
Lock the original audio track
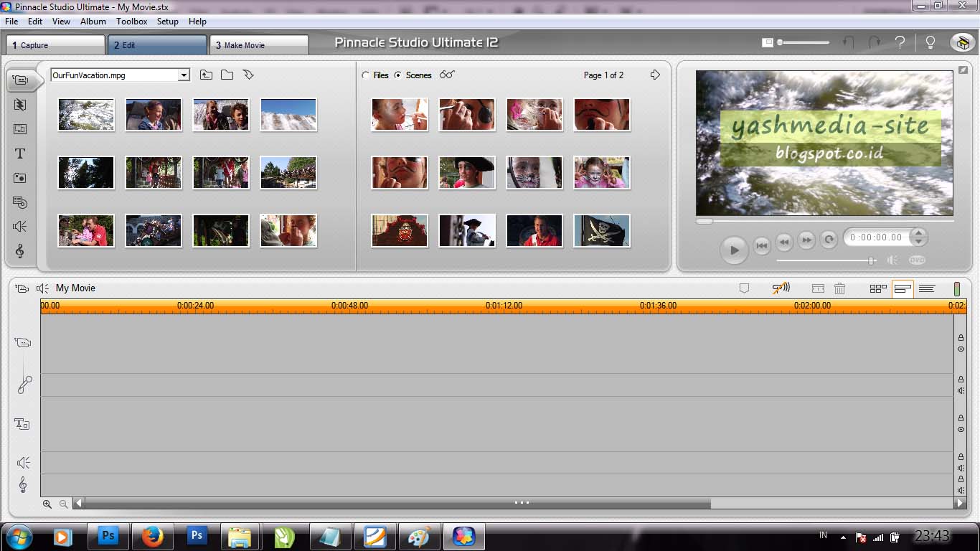click(x=961, y=380)
